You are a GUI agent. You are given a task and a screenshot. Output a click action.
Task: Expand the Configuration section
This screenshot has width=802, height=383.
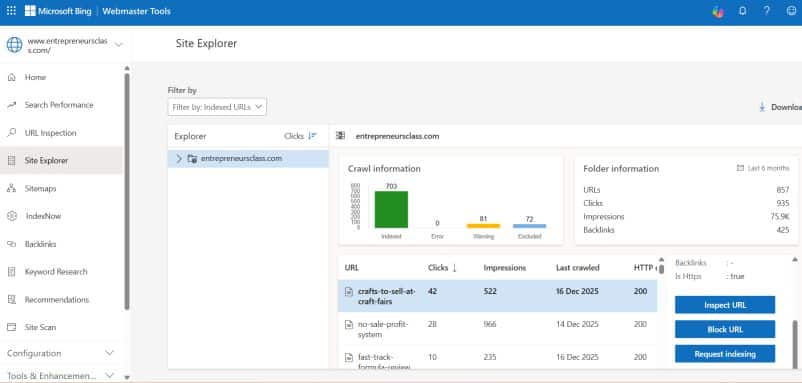coord(109,353)
